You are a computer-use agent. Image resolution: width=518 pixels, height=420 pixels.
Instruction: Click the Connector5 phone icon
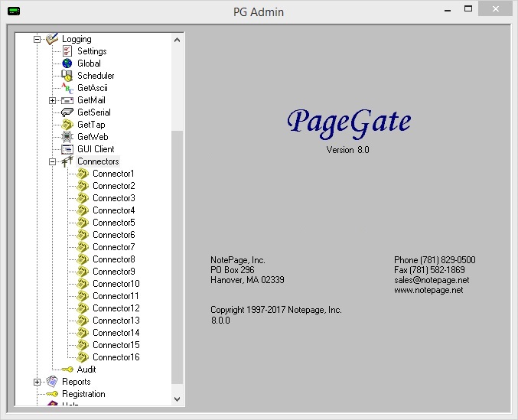click(83, 223)
